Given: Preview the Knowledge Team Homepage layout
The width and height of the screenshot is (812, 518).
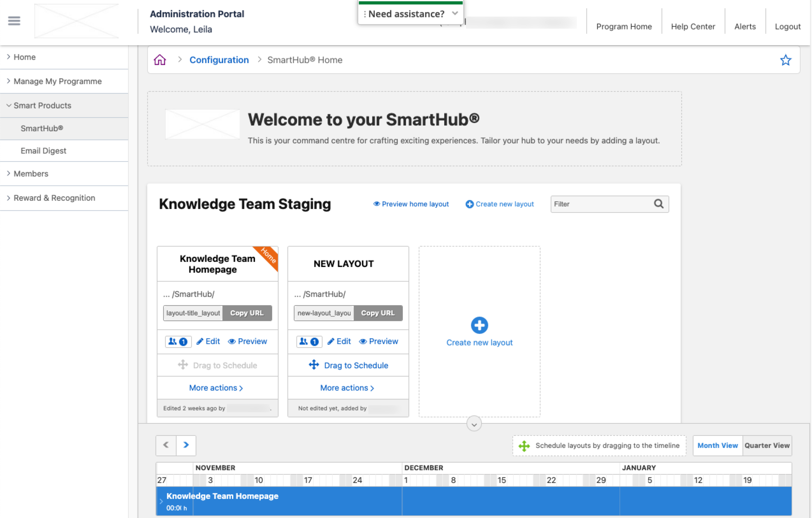Looking at the screenshot, I should pos(248,342).
